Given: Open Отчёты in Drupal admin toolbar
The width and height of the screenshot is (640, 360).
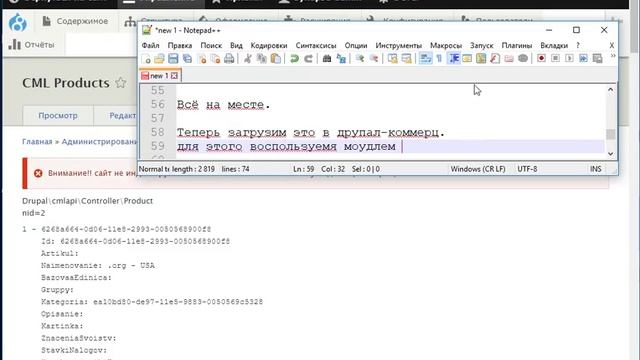Looking at the screenshot, I should (x=32, y=44).
